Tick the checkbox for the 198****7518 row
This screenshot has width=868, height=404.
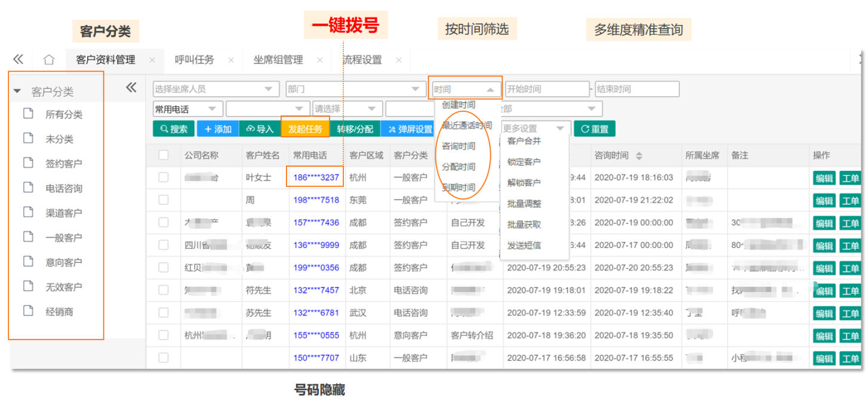(x=163, y=200)
